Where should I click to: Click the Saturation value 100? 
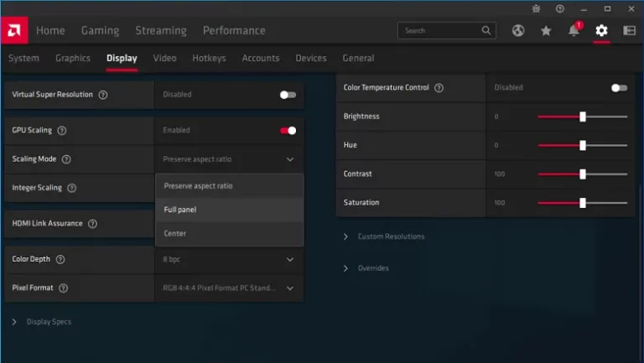[500, 203]
